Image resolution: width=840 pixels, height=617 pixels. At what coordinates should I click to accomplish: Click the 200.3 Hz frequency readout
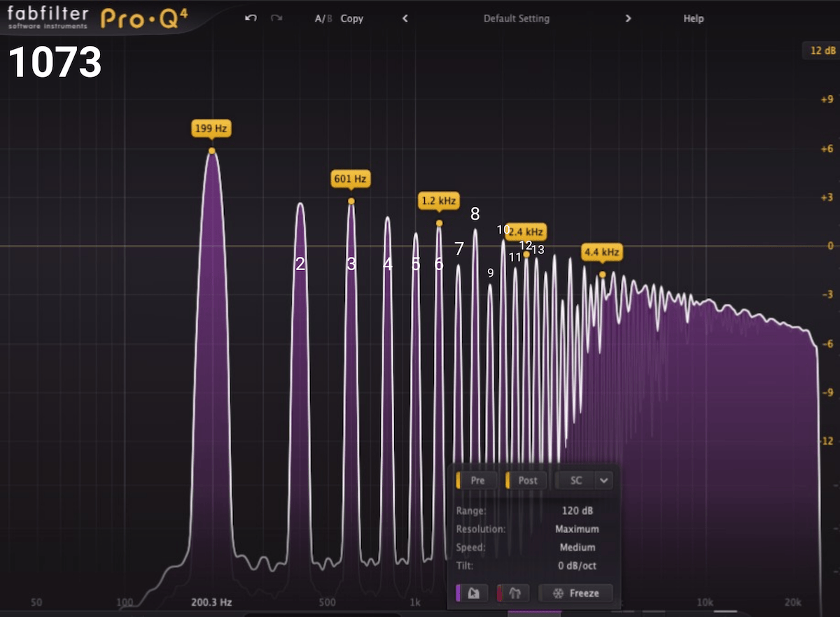(211, 602)
